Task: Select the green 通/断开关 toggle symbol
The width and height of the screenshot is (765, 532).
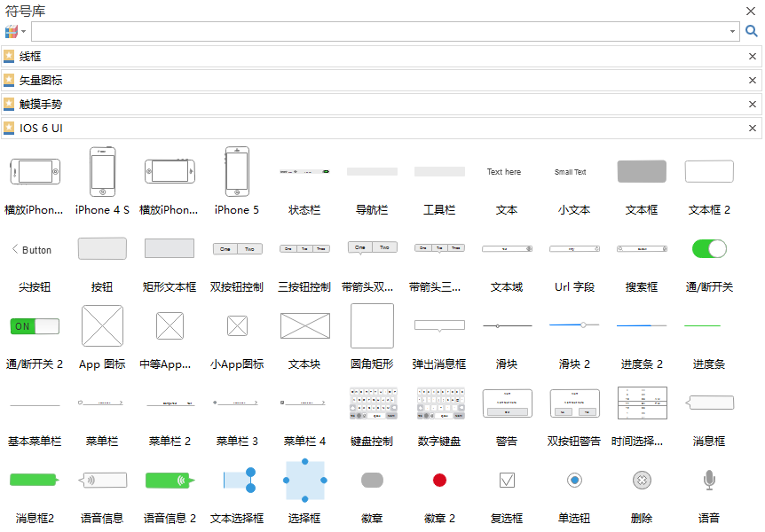Action: click(x=709, y=248)
